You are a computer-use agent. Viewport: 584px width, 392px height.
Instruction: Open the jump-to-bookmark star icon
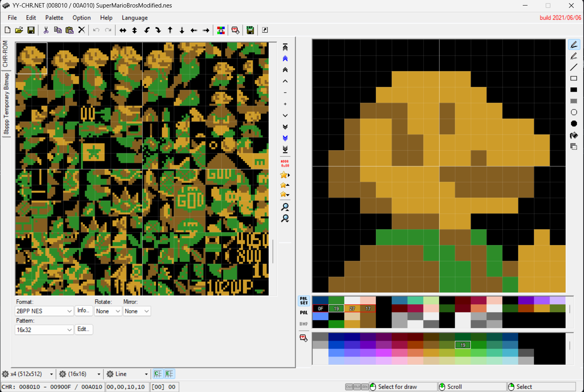point(285,175)
